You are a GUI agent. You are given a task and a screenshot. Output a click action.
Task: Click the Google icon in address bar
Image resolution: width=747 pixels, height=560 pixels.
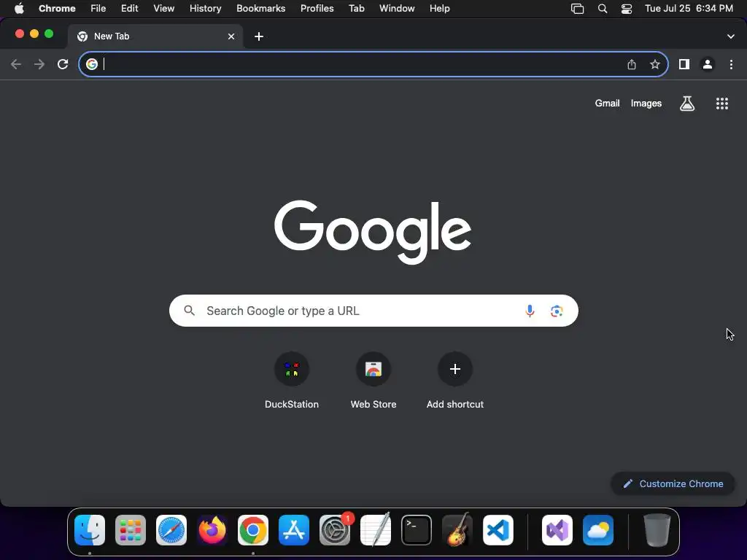click(x=92, y=64)
